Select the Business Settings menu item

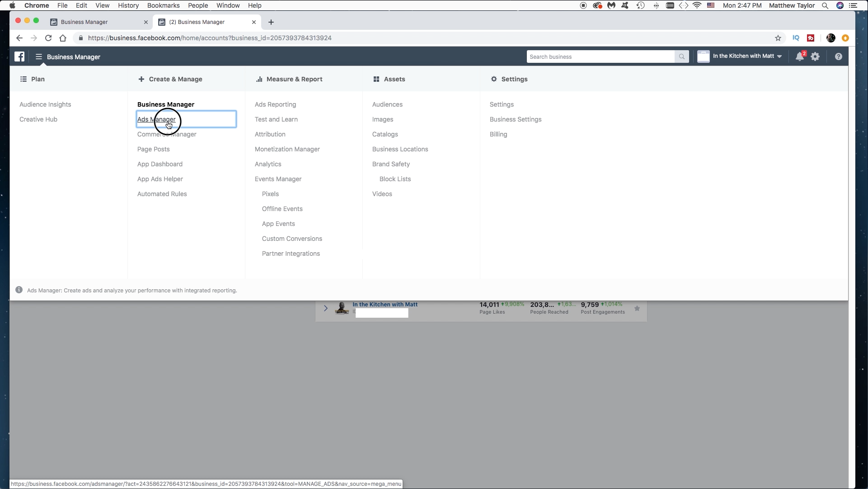(515, 119)
